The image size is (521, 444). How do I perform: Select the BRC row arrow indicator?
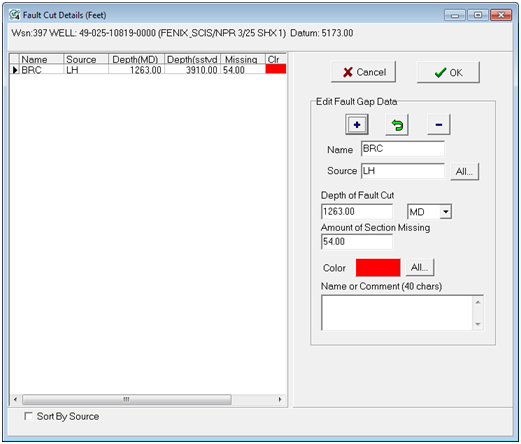tap(15, 70)
